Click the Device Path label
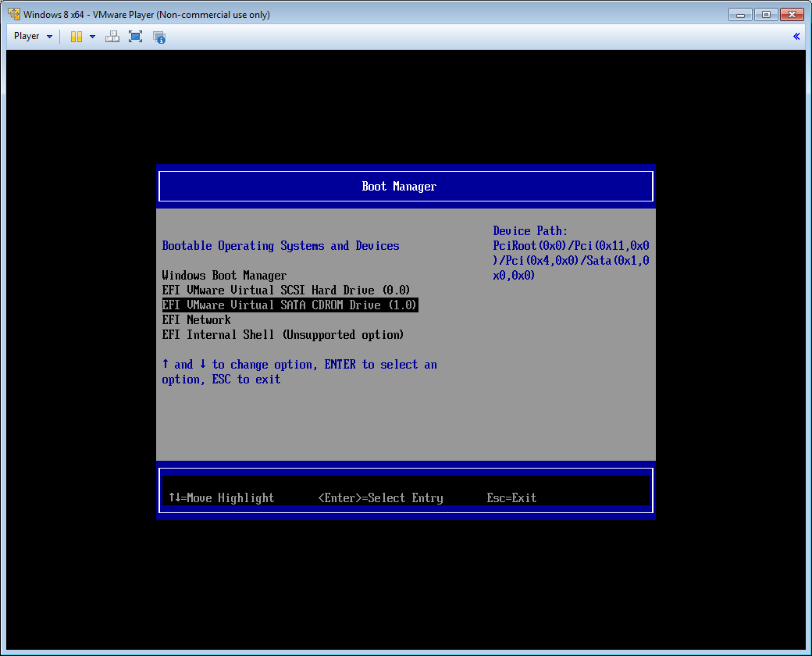 tap(530, 230)
